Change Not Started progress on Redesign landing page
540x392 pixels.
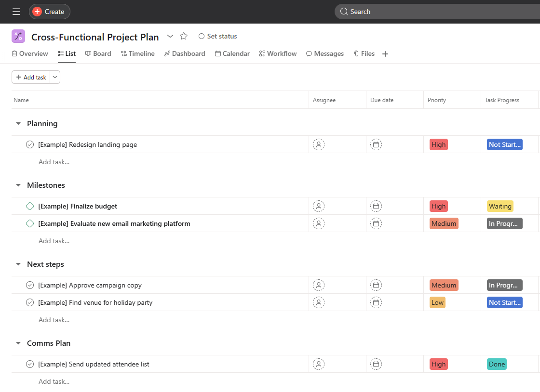coord(504,144)
